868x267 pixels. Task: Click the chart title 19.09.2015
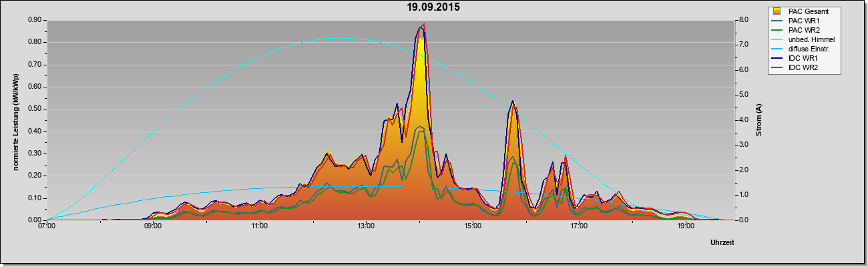433,7
